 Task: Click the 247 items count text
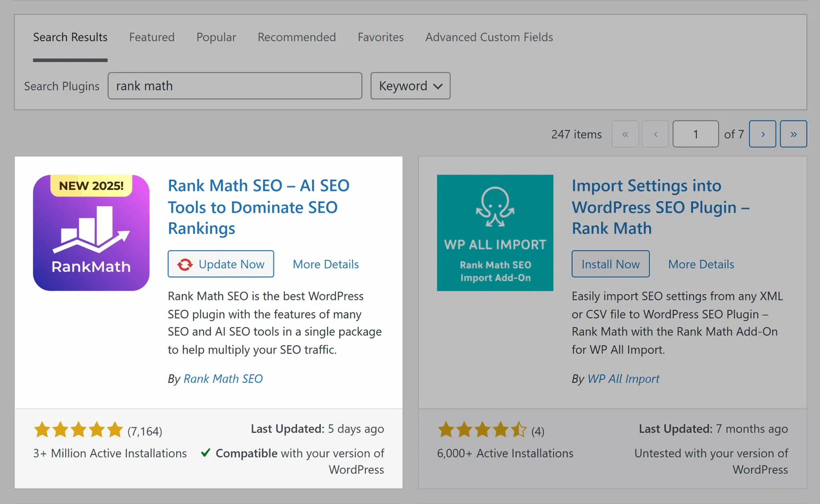point(577,134)
